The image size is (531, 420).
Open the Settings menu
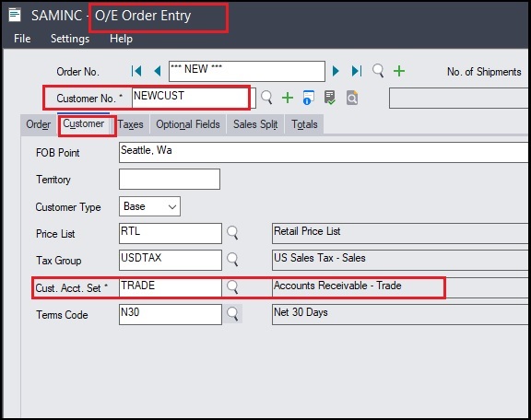[70, 39]
